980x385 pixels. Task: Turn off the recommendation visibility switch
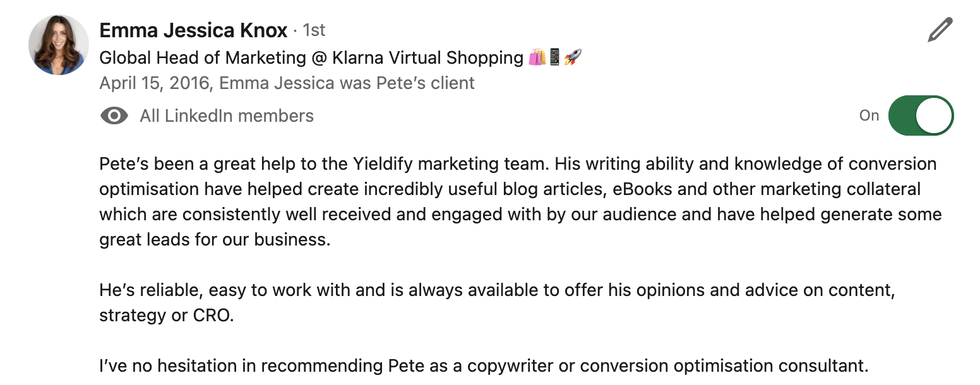(921, 115)
